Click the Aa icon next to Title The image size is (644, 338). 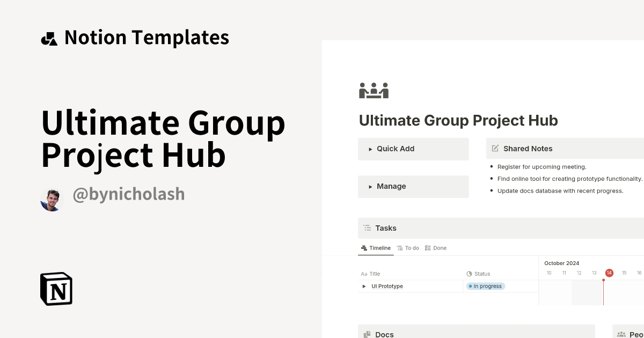363,274
